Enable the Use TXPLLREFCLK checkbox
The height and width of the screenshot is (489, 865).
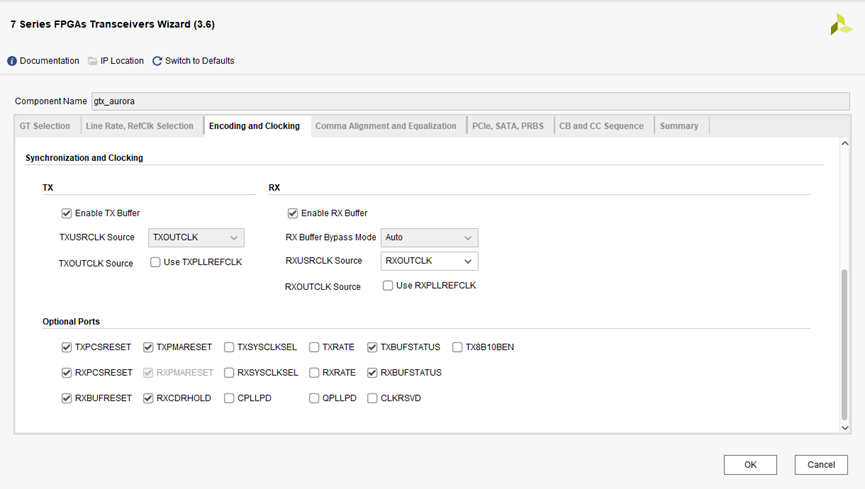pos(156,262)
